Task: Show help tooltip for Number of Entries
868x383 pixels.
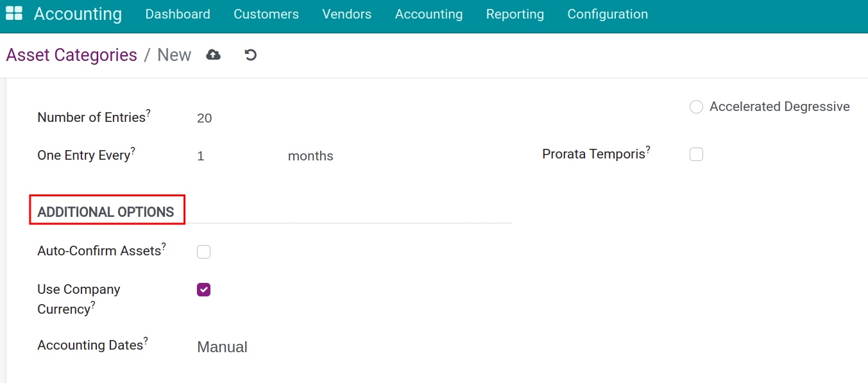Action: pyautogui.click(x=148, y=113)
